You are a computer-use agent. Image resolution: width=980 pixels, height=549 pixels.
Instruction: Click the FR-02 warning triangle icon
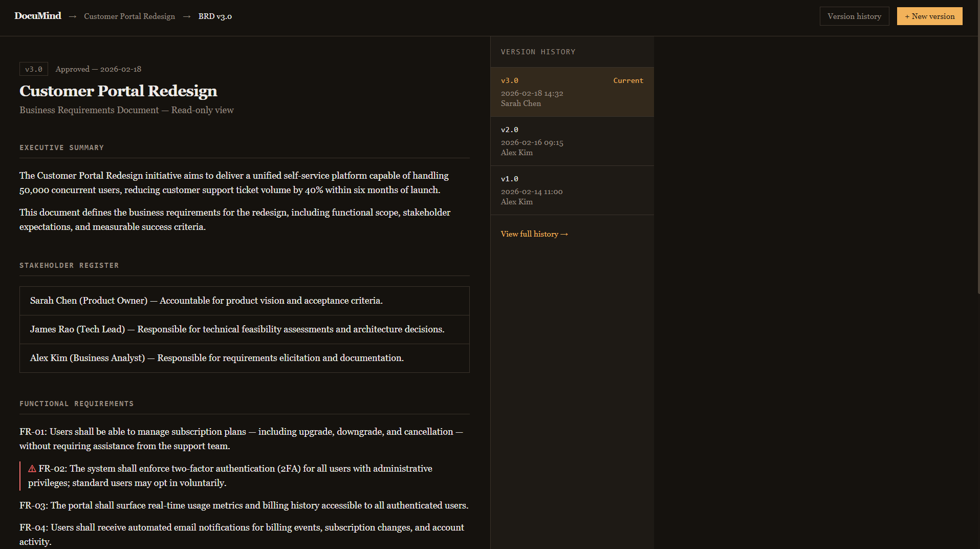pyautogui.click(x=32, y=469)
